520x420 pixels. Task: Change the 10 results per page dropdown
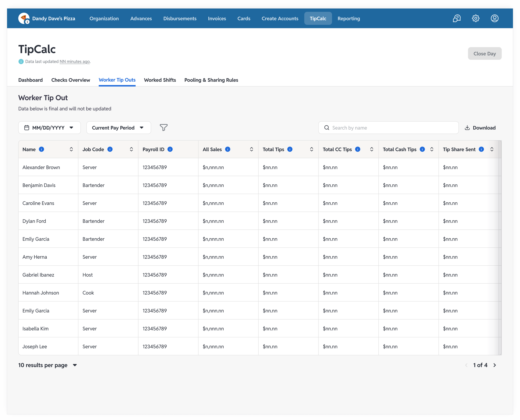click(48, 365)
